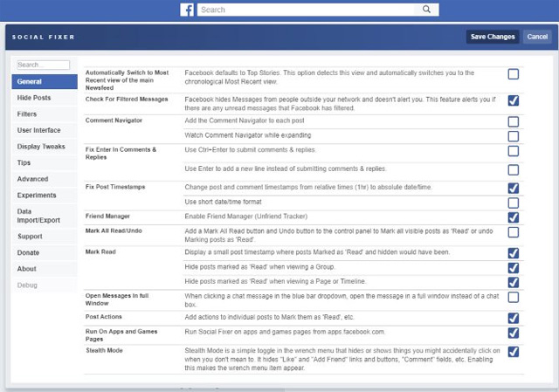
Task: Uncheck Run On Apps and Games Pages
Action: point(513,333)
